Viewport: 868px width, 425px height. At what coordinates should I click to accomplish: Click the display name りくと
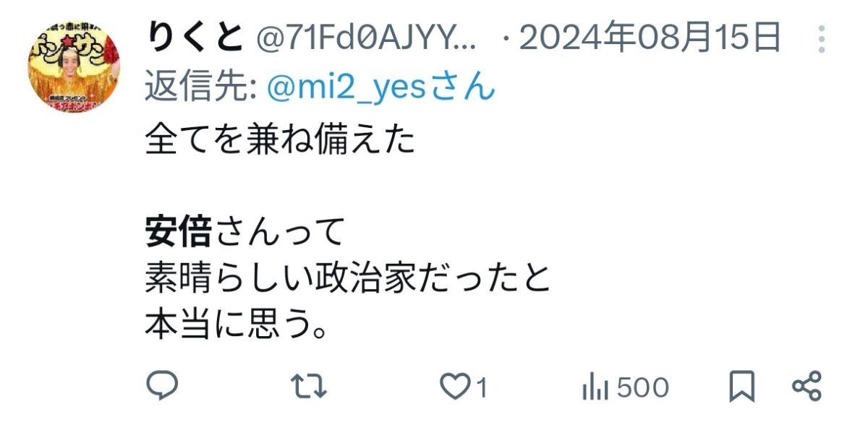click(x=192, y=38)
